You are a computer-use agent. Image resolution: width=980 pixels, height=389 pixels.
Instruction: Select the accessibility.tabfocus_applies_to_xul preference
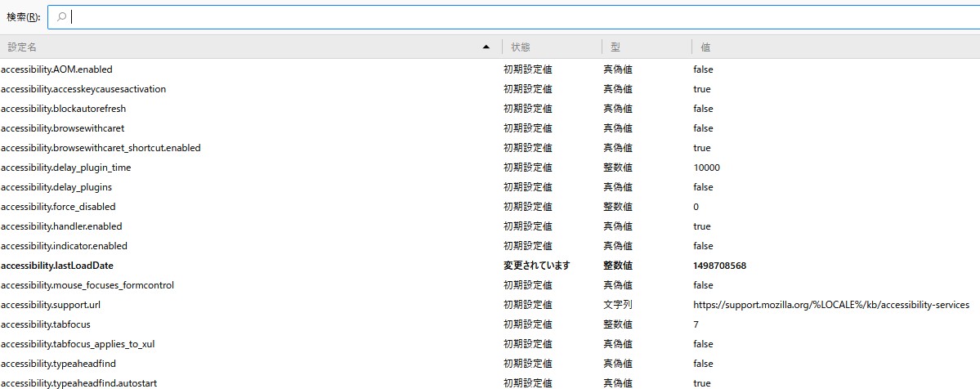pyautogui.click(x=78, y=344)
